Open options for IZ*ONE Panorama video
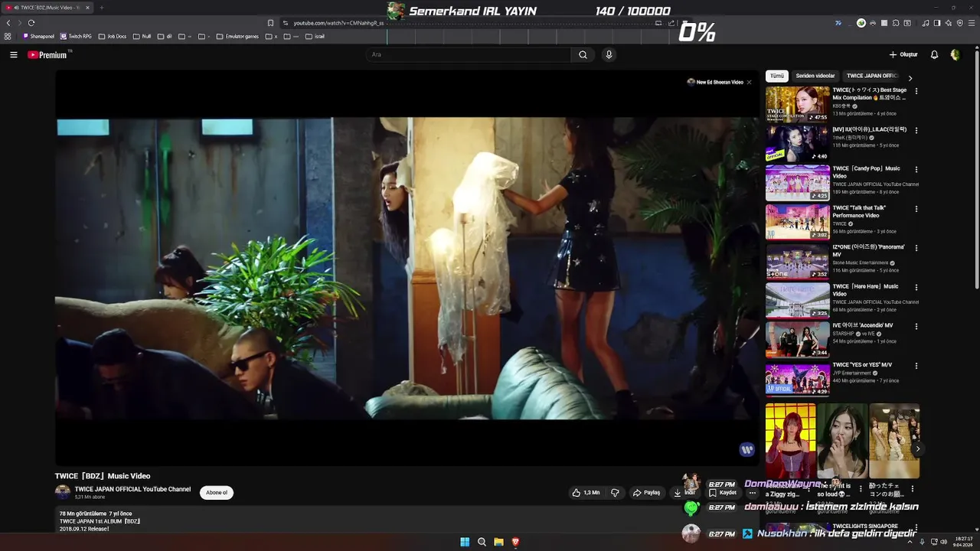 916,248
